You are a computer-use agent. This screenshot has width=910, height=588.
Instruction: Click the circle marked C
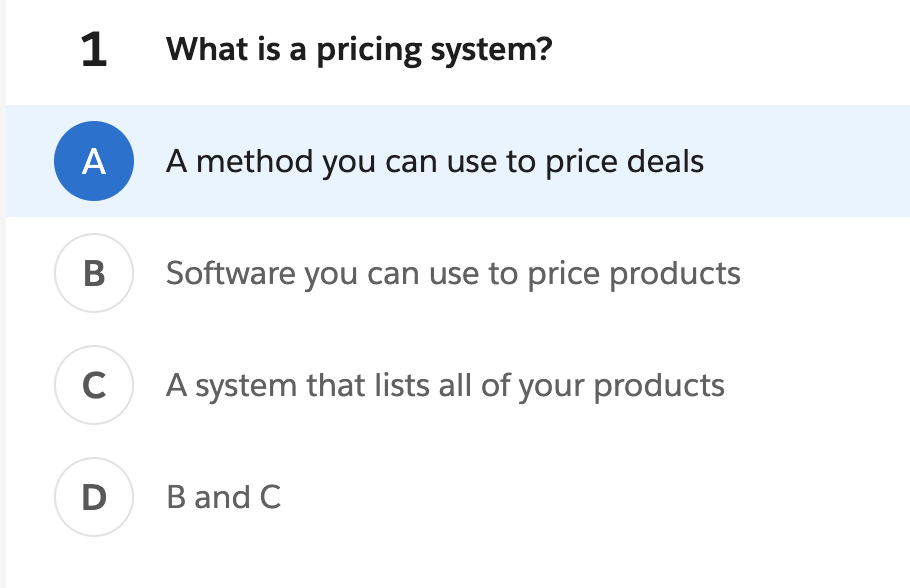(93, 385)
